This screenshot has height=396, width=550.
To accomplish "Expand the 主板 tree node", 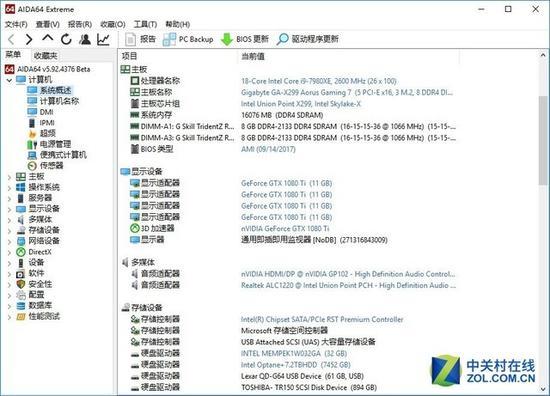I will click(x=9, y=177).
